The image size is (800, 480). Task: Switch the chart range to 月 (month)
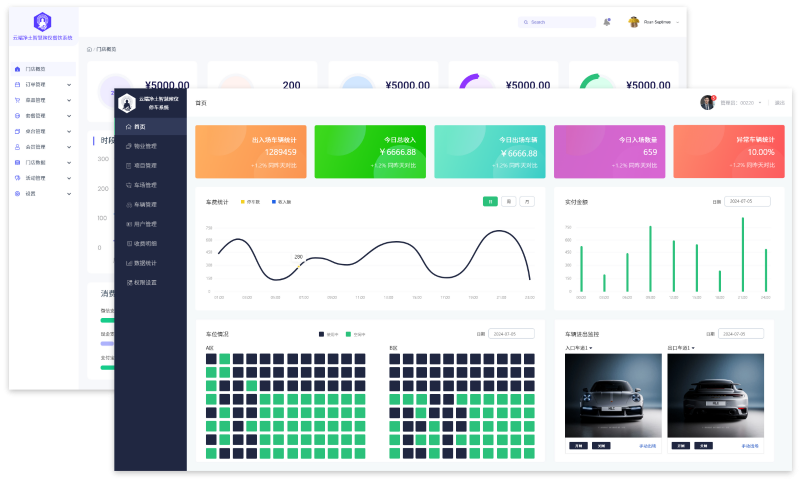(526, 201)
